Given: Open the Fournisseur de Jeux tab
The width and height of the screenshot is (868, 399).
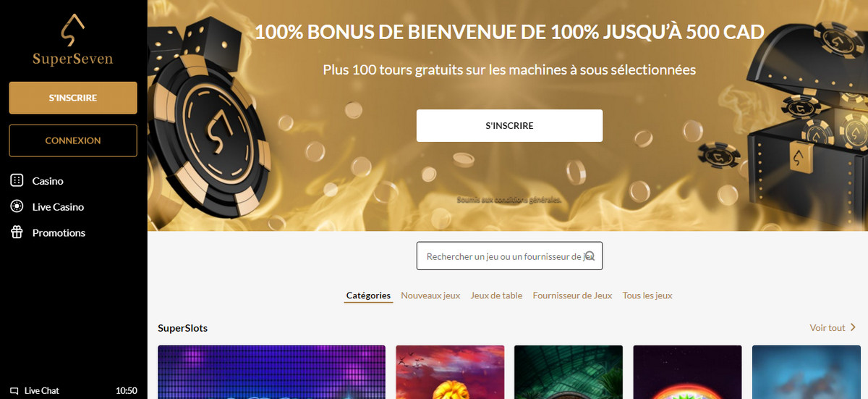Looking at the screenshot, I should click(572, 295).
